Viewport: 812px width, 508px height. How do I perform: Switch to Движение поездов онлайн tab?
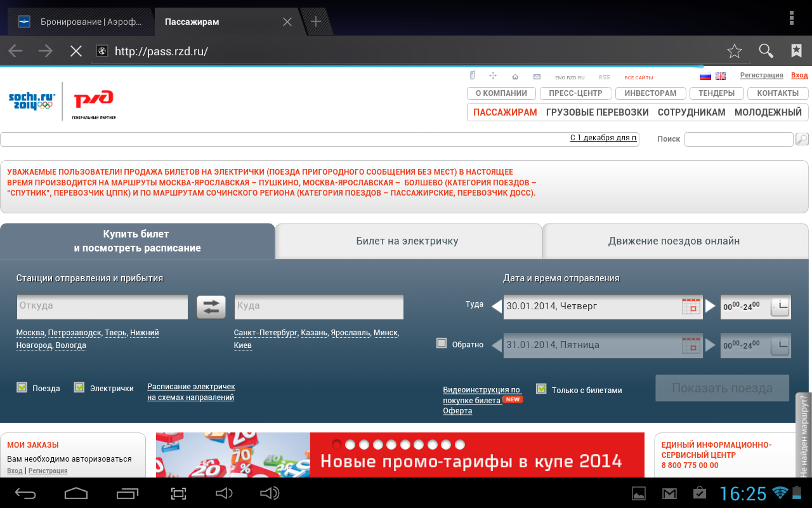pos(674,241)
